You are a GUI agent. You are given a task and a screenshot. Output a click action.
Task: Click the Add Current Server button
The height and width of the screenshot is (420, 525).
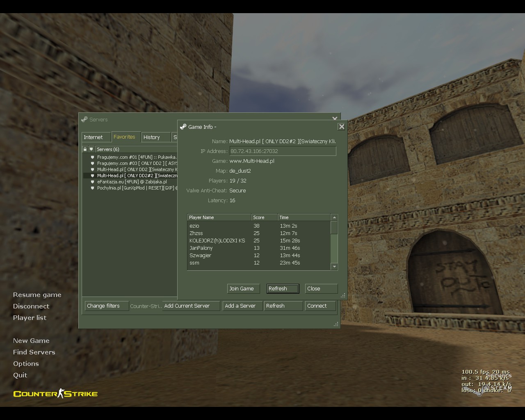(191, 306)
